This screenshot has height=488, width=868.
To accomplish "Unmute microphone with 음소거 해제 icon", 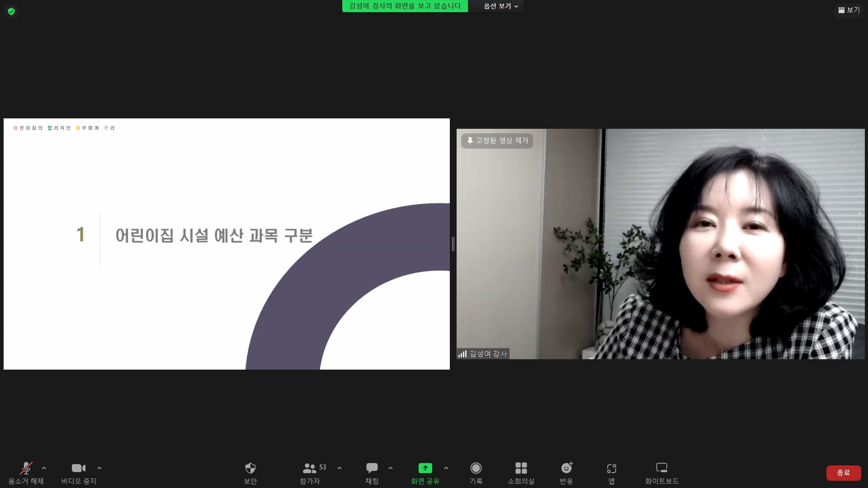I will click(26, 473).
